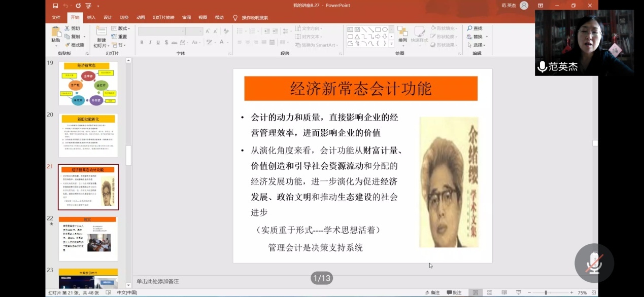Toggle bold formatting on selected text
Viewport: 644px width, 297px height.
[142, 43]
